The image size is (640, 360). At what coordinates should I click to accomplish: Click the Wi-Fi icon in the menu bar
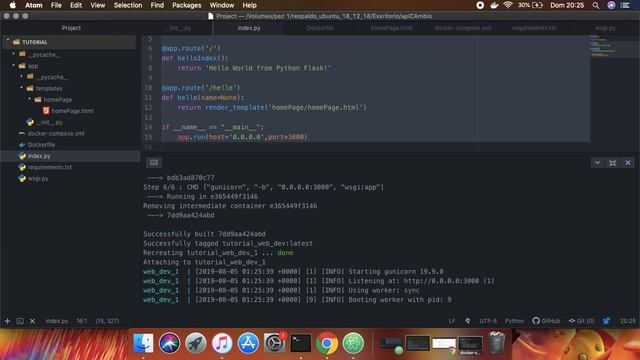point(508,5)
